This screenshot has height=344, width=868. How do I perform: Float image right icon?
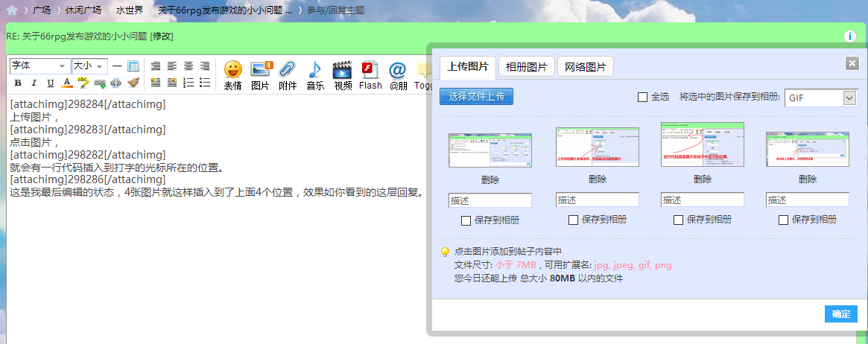pos(172,83)
